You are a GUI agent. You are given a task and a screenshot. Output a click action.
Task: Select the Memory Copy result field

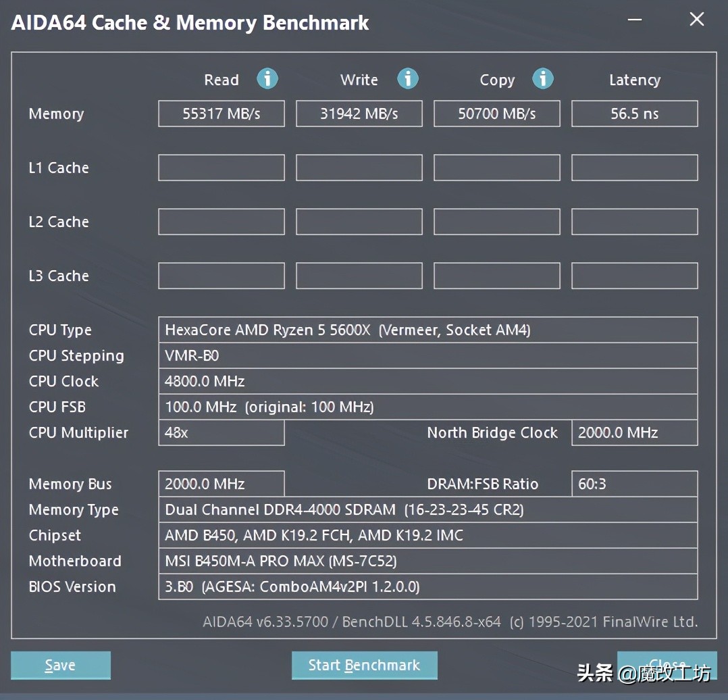point(496,114)
